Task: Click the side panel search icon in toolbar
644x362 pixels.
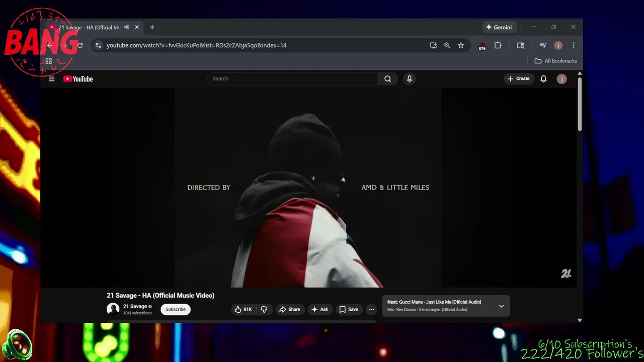Action: (520, 45)
